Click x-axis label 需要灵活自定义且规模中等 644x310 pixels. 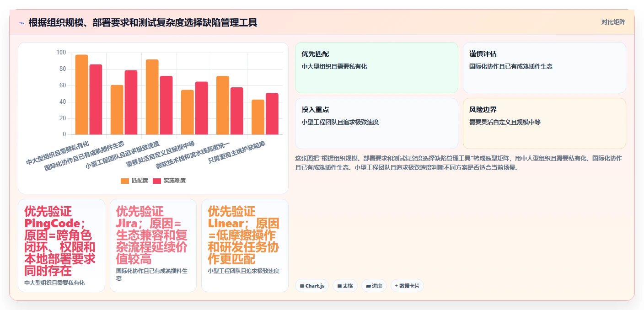161,154
